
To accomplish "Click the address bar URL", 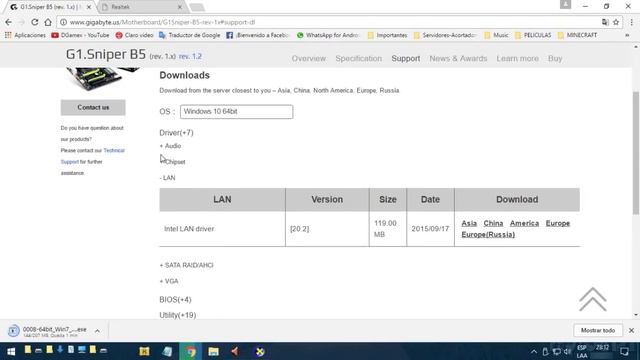I will (162, 22).
